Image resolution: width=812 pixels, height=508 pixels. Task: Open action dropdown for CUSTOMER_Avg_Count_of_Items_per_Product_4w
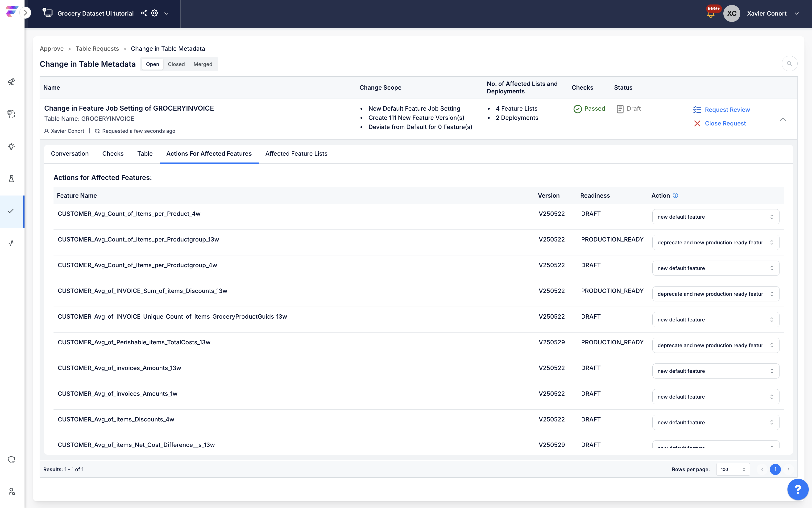pyautogui.click(x=716, y=217)
